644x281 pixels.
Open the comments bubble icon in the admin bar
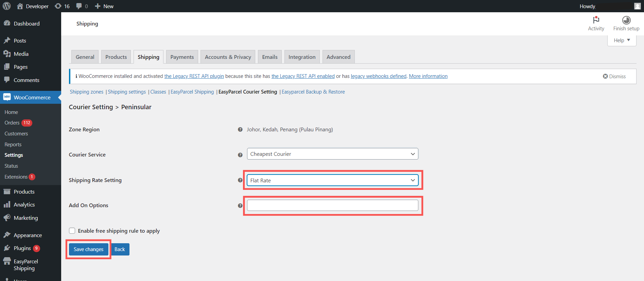pyautogui.click(x=79, y=6)
